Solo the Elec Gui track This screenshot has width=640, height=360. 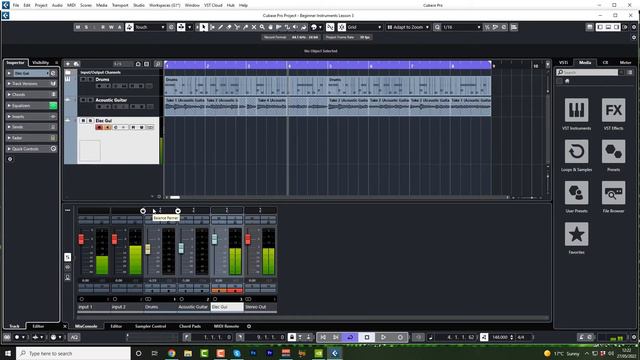[90, 121]
